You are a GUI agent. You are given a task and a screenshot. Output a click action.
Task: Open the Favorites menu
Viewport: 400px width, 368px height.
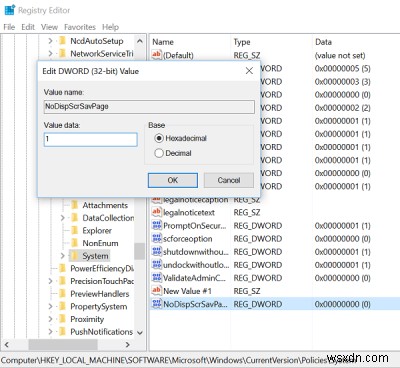80,27
